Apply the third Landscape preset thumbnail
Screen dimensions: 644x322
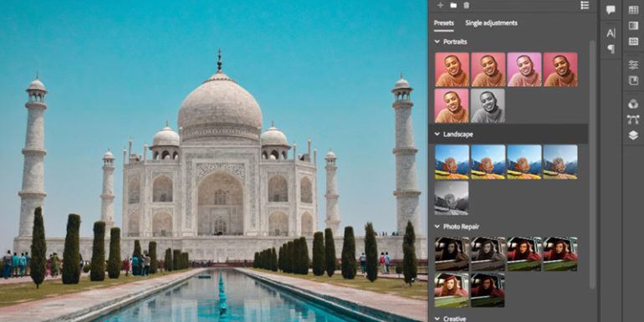tap(524, 161)
